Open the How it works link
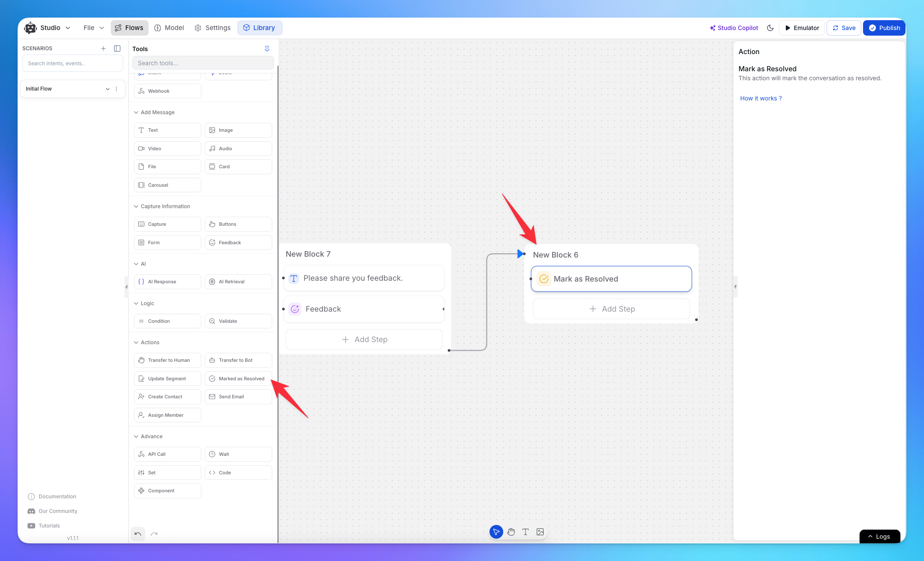Image resolution: width=924 pixels, height=561 pixels. pos(761,98)
